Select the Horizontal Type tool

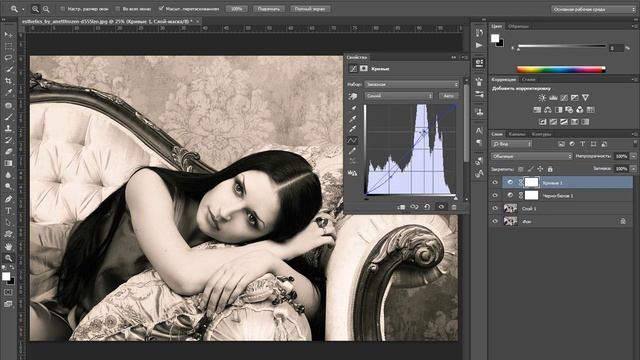[8, 211]
